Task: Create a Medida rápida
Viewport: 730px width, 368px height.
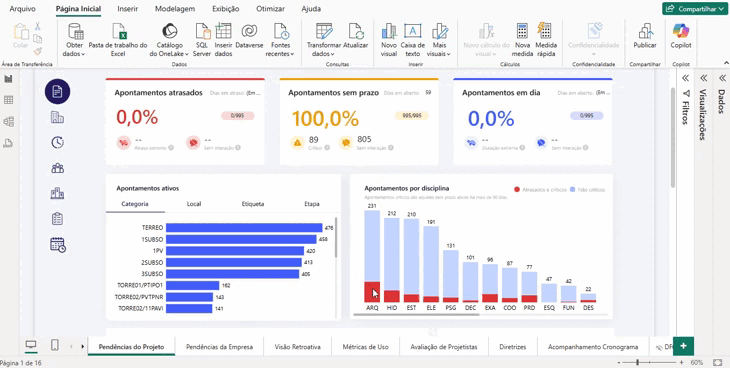Action: 544,31
